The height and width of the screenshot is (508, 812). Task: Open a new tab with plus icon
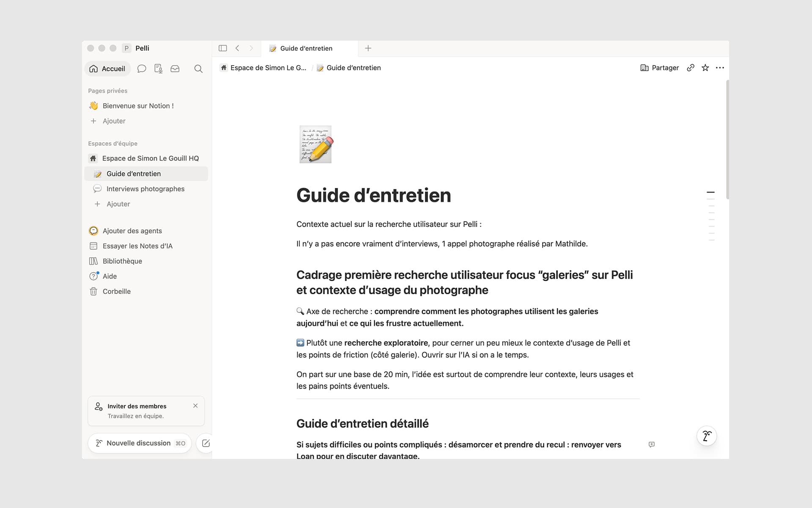368,48
